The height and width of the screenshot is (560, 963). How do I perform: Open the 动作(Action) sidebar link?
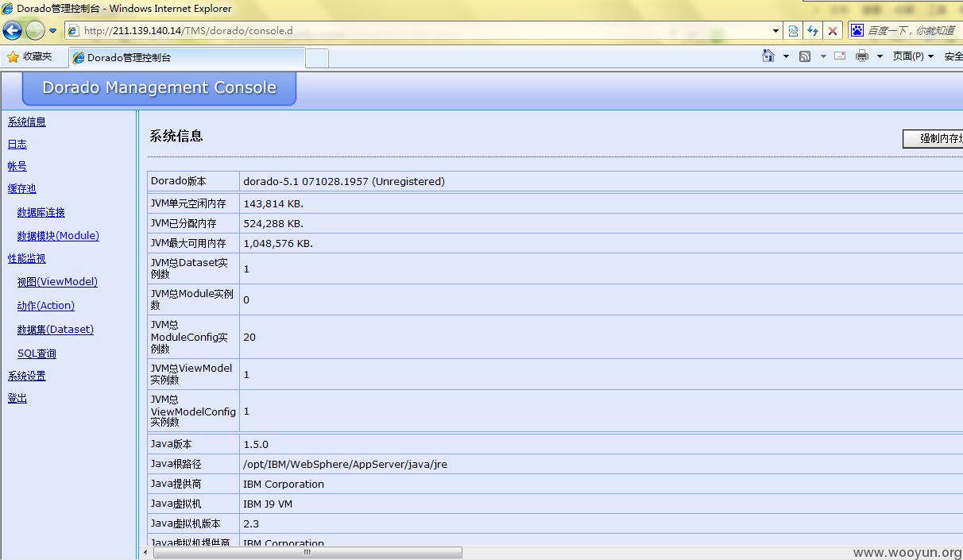[x=46, y=306]
